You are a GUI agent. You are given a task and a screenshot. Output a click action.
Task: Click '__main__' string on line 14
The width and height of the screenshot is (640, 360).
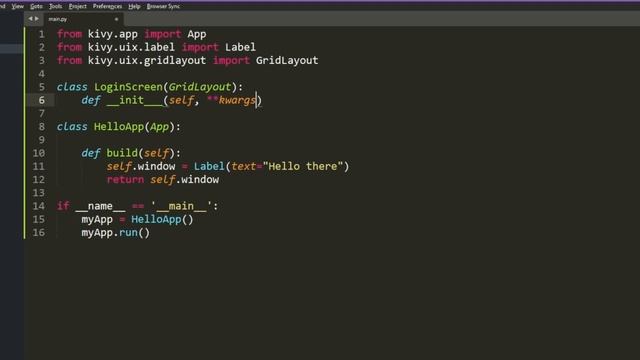pyautogui.click(x=181, y=206)
